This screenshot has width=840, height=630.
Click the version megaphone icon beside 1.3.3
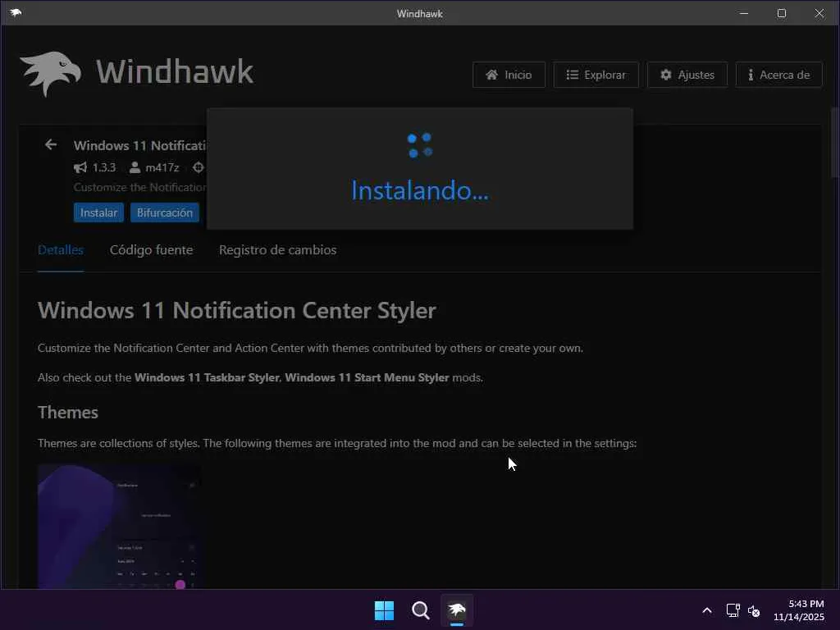click(x=80, y=167)
